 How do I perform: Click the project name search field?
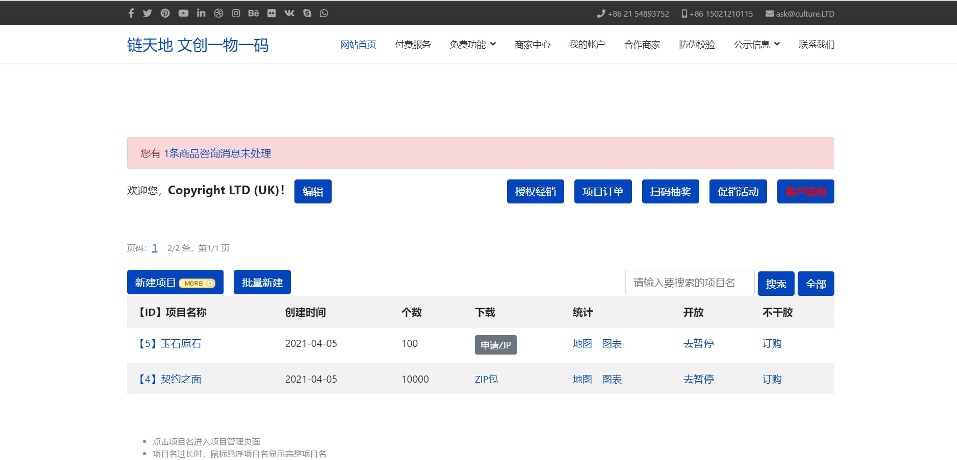pos(689,283)
